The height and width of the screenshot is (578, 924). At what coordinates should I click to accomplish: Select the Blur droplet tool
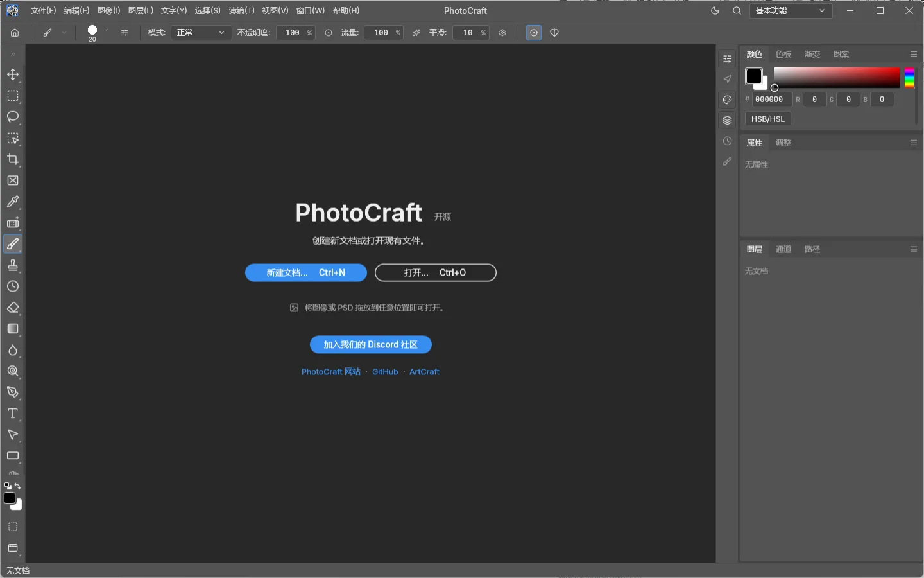[x=13, y=350]
